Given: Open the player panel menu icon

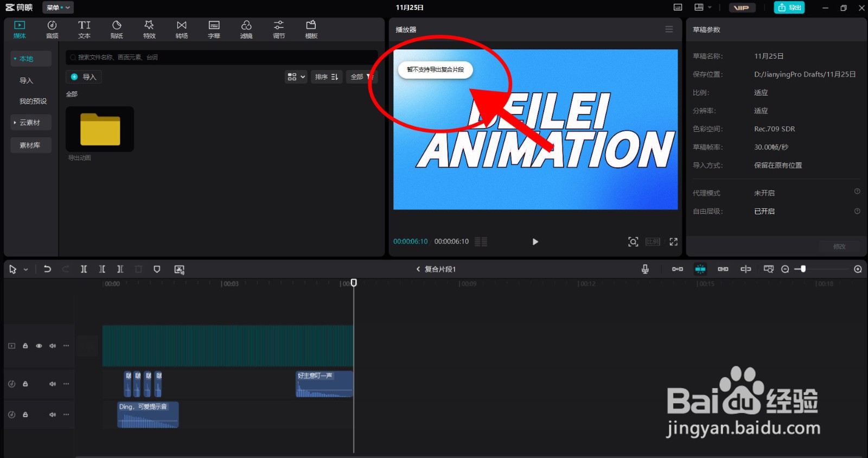Looking at the screenshot, I should tap(669, 29).
